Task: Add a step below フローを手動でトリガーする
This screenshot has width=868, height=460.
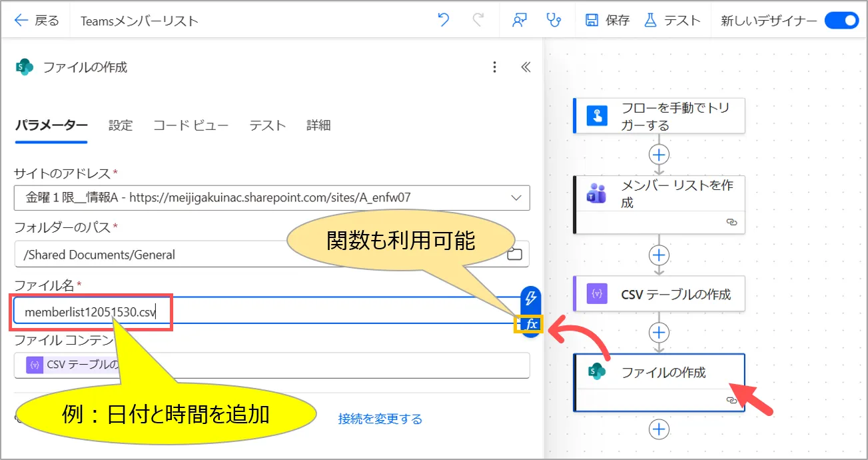Action: pyautogui.click(x=659, y=155)
